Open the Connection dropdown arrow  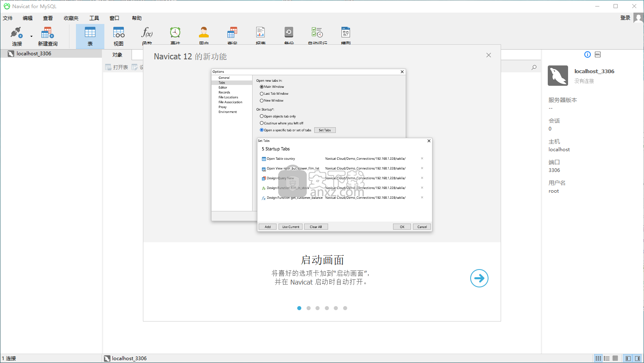point(31,37)
